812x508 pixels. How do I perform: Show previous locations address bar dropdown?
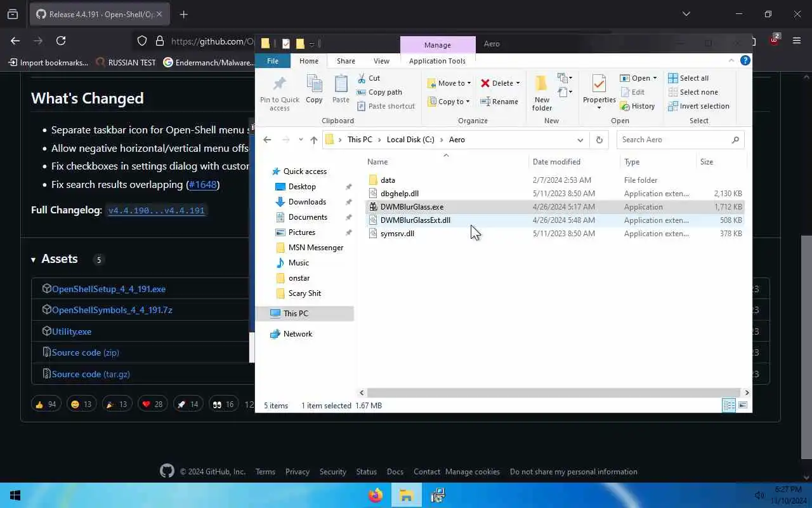click(x=580, y=140)
